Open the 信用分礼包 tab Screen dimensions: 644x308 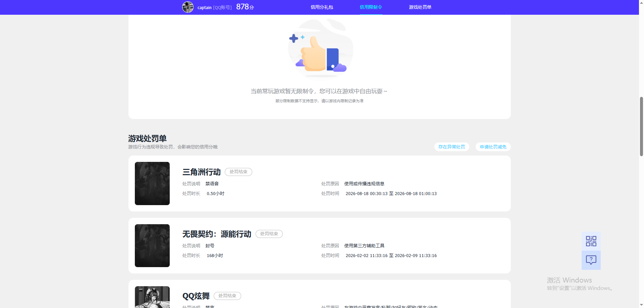322,7
